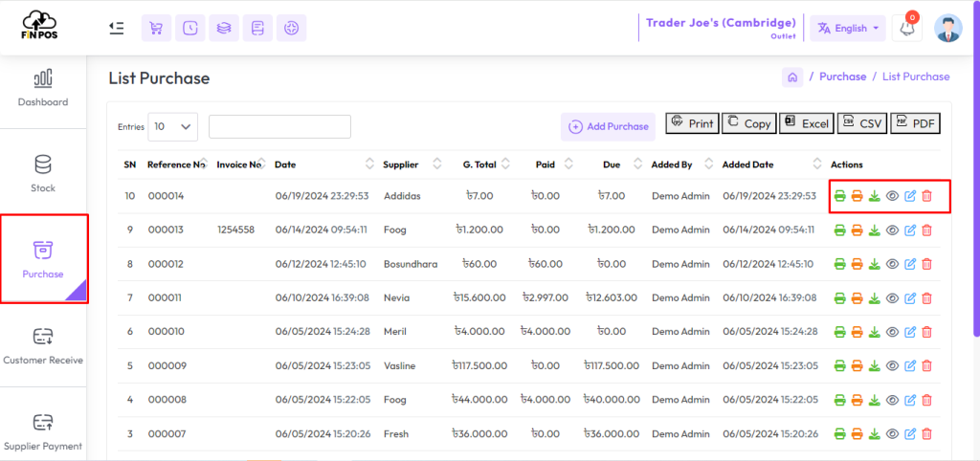
Task: Sort table by Due column
Action: (637, 165)
